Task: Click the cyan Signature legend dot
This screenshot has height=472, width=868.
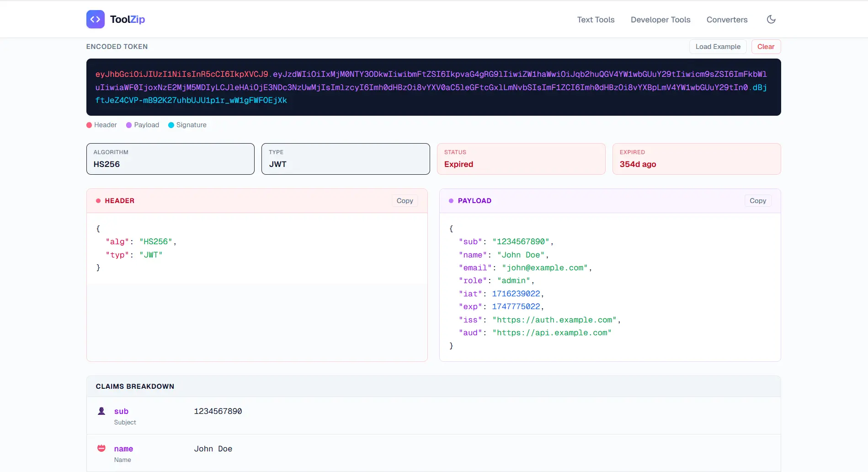Action: pos(171,125)
